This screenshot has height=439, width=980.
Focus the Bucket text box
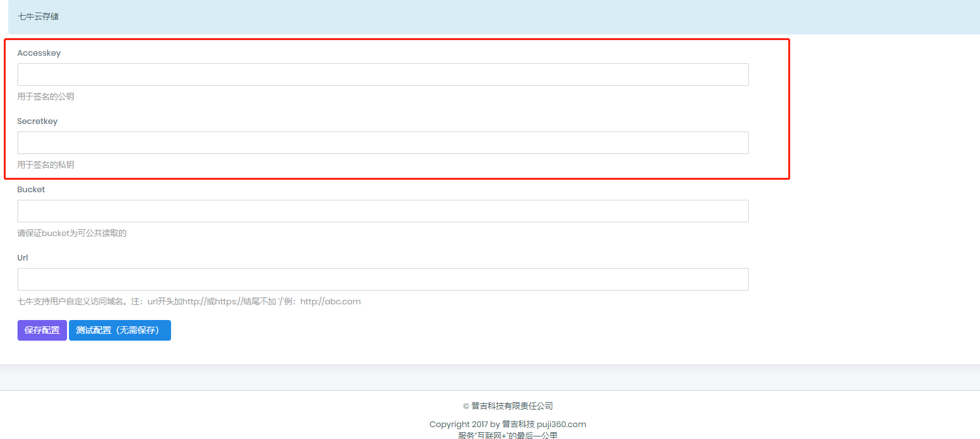coord(383,211)
